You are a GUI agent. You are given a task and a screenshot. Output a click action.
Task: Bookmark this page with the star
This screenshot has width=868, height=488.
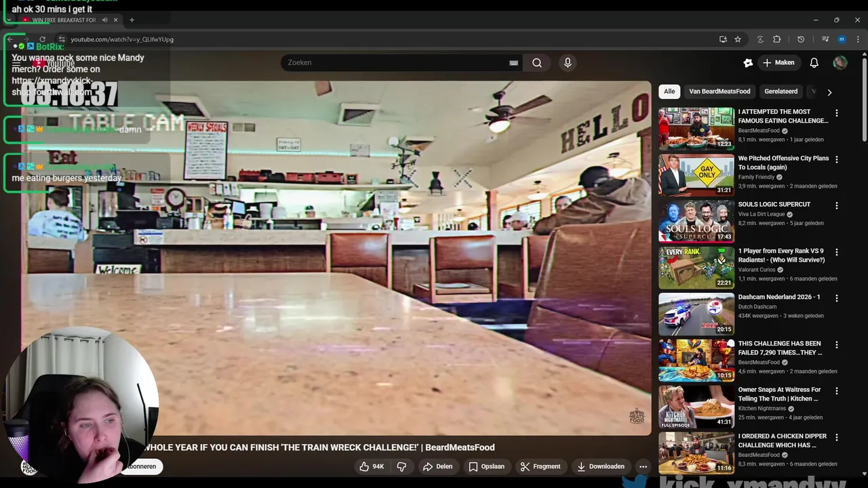738,39
